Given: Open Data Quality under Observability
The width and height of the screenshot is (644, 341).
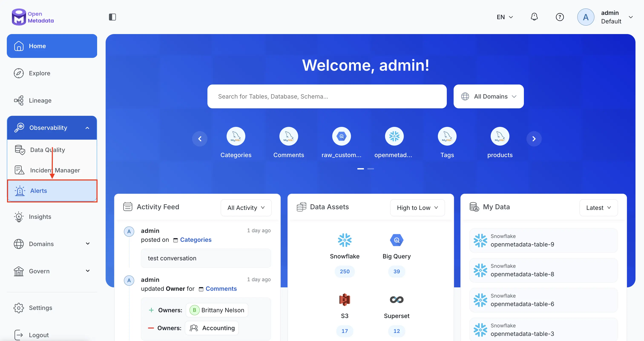Looking at the screenshot, I should pos(47,150).
